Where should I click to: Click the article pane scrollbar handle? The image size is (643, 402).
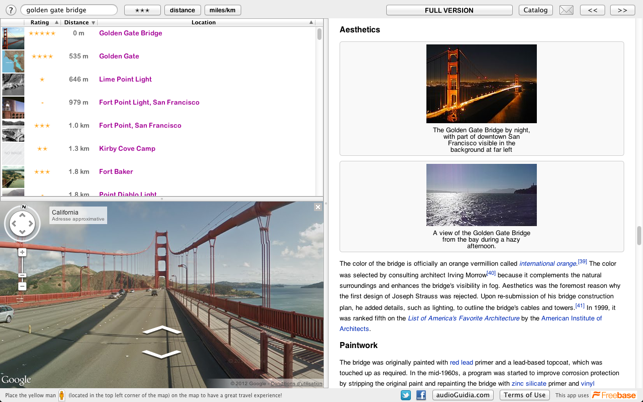point(639,235)
